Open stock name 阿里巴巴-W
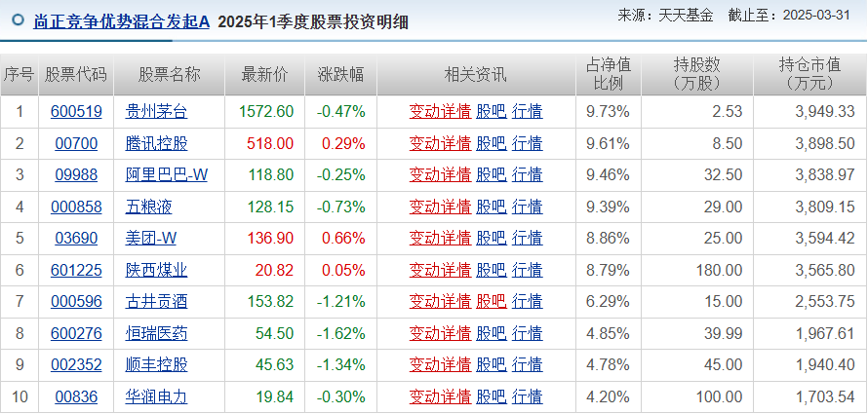 [167, 175]
